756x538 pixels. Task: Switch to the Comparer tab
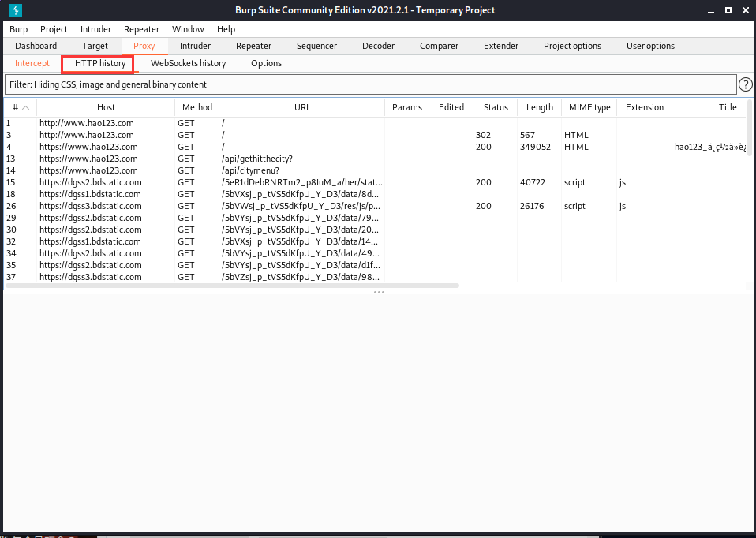point(439,46)
